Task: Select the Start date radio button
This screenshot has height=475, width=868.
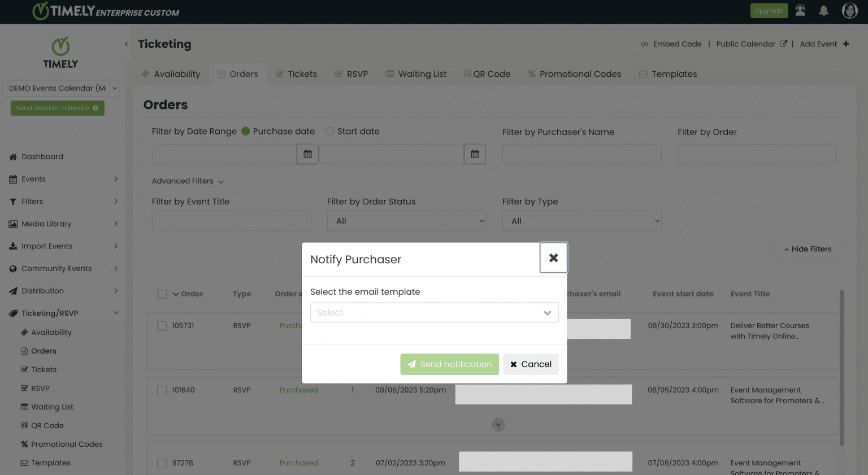Action: (x=329, y=131)
